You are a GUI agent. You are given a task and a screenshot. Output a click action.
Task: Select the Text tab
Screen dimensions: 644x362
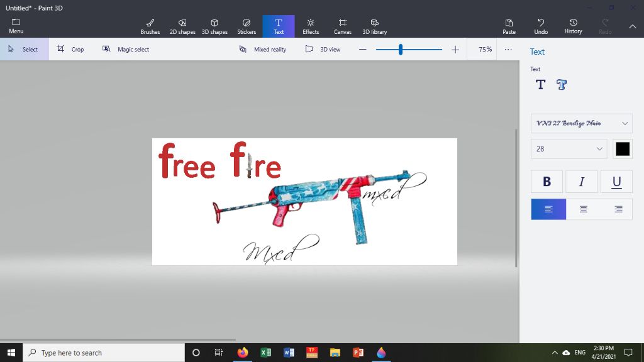(279, 26)
